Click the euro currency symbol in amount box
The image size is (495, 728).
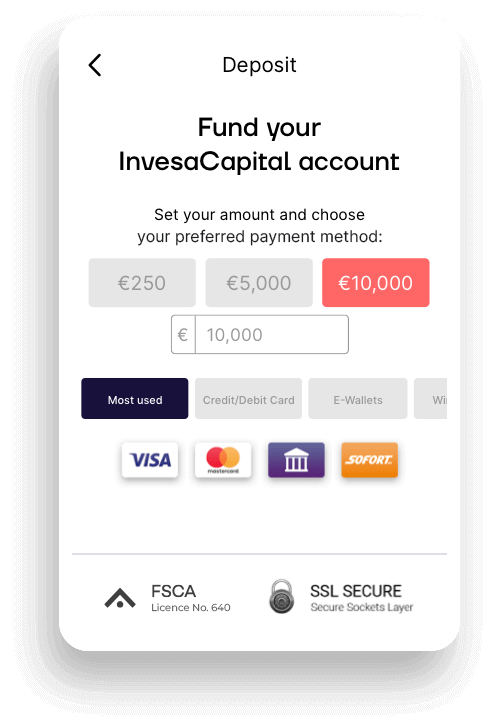[x=183, y=334]
